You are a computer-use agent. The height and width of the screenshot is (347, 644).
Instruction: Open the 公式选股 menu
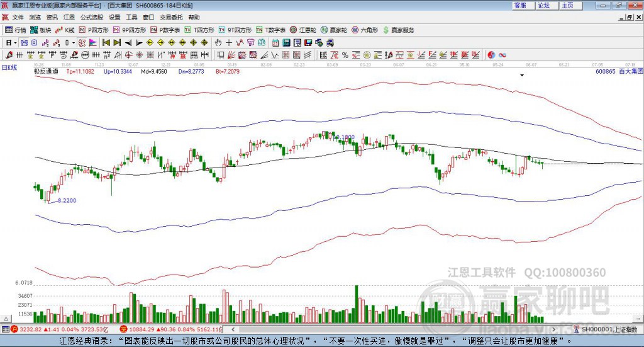(92, 17)
